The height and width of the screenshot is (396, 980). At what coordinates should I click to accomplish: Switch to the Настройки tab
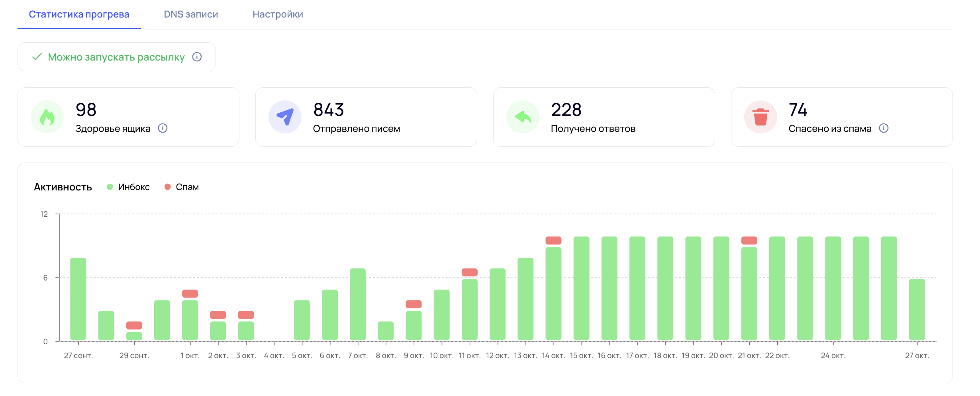pos(278,14)
